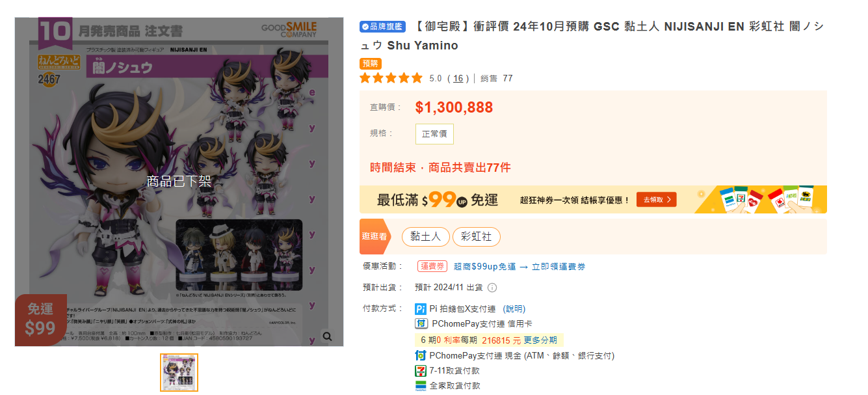Select the 正常價 specification option
The height and width of the screenshot is (395, 868).
(434, 134)
